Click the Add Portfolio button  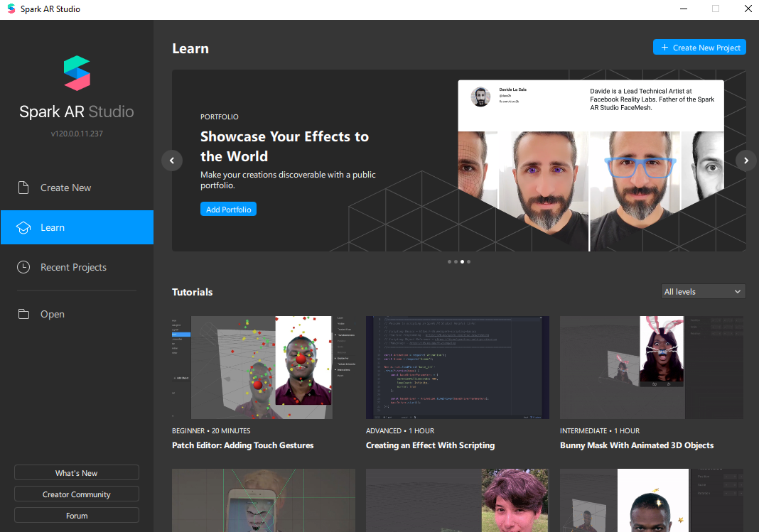tap(228, 210)
